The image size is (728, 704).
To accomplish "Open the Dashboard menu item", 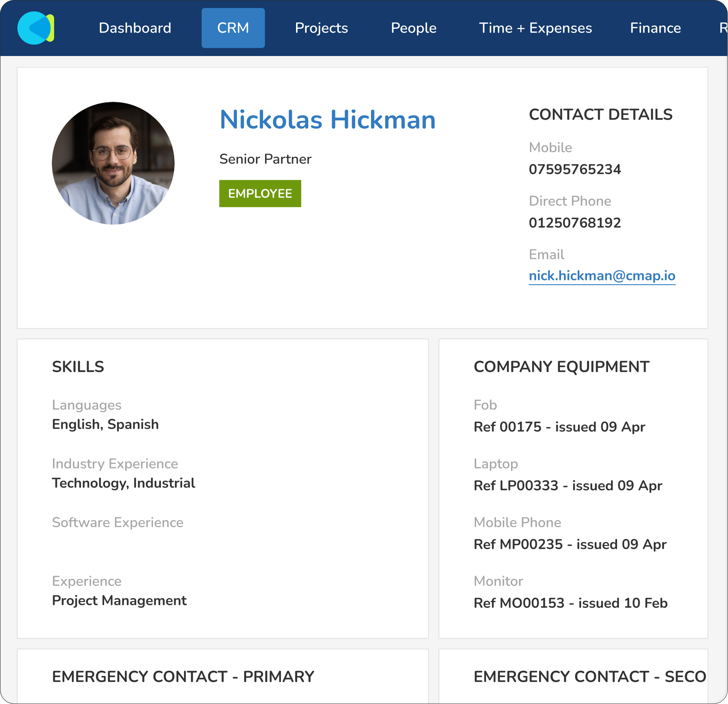I will coord(135,28).
